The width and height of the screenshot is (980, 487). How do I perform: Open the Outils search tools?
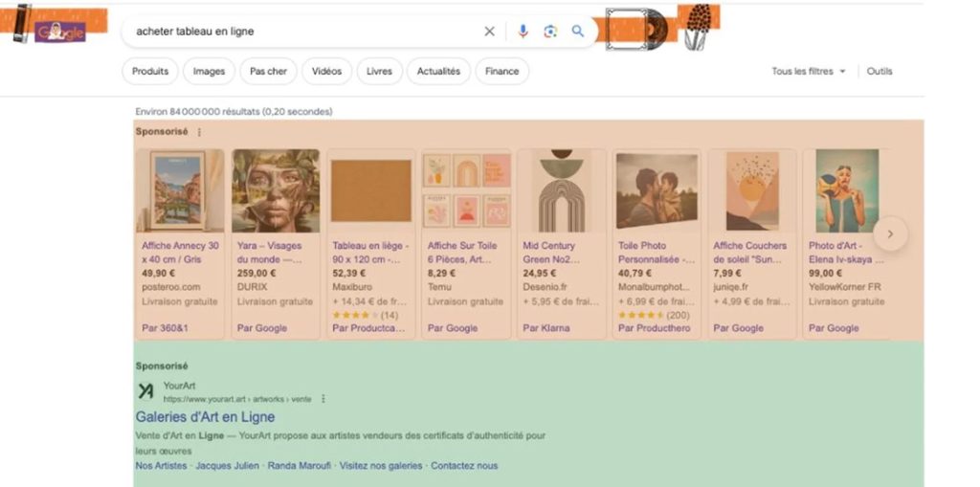[x=880, y=71]
